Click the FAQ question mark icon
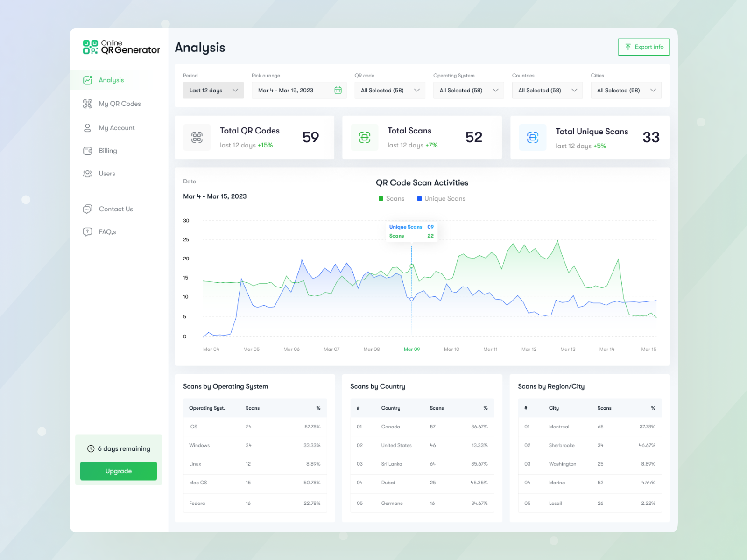 click(87, 231)
